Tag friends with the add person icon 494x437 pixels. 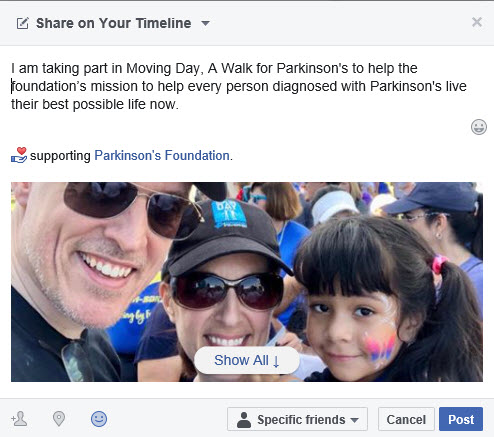point(19,419)
